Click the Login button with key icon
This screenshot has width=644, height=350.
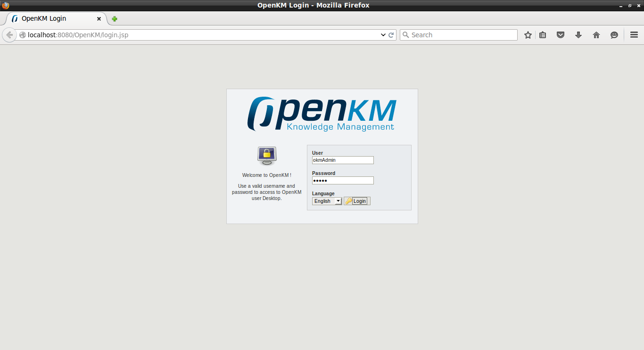tap(357, 201)
